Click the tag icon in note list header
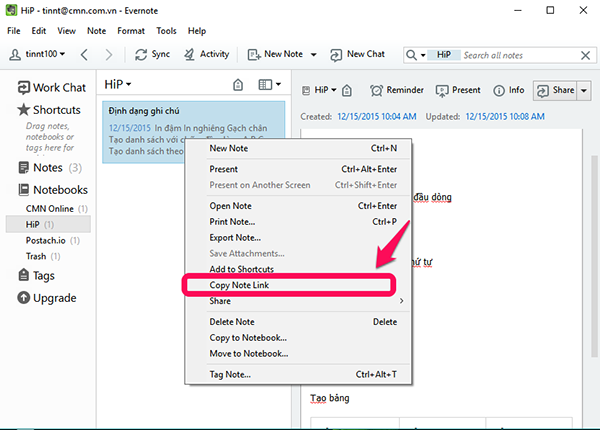Viewport: 600px width, 430px height. (x=238, y=85)
